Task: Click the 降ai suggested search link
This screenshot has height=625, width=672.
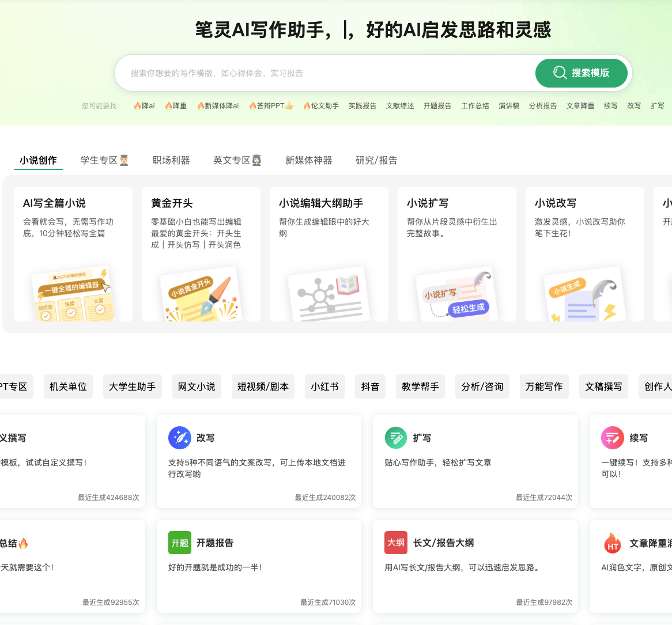Action: click(x=145, y=106)
